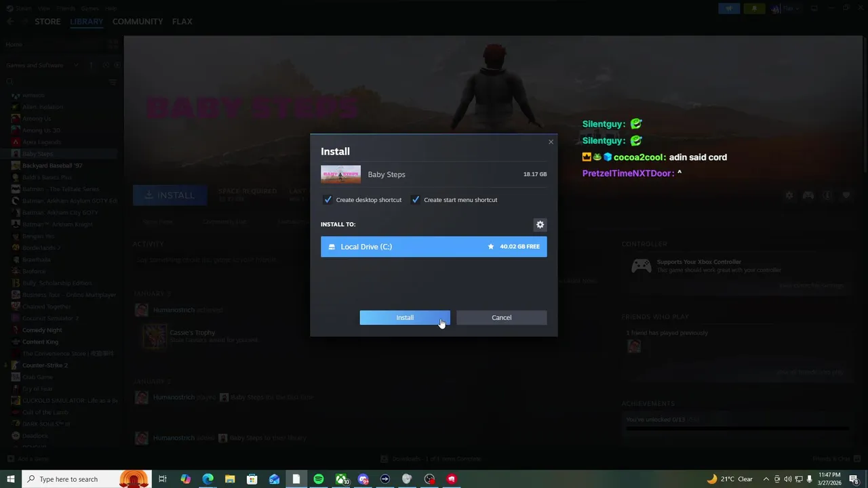Select Comedy Night in library list
This screenshot has width=868, height=488.
click(42, 330)
